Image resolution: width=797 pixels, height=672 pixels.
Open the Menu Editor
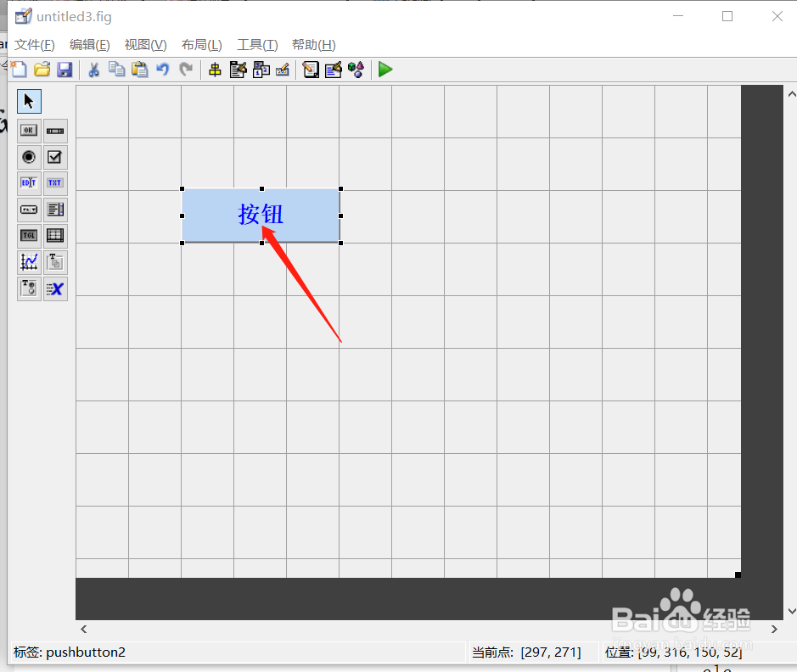238,70
